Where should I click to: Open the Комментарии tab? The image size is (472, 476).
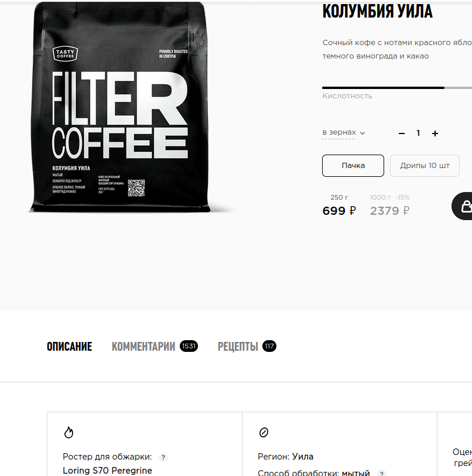[155, 347]
